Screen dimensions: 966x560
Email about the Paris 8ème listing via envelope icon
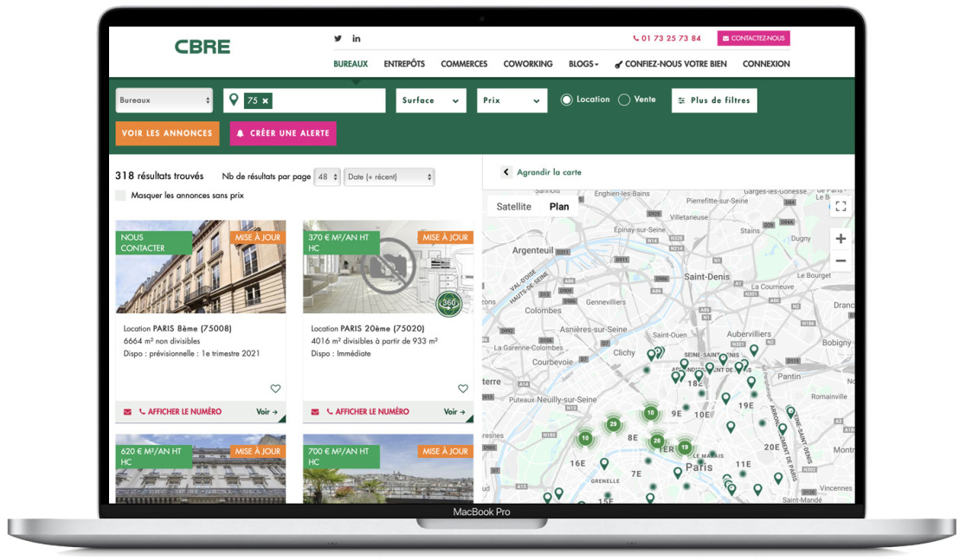tap(127, 411)
